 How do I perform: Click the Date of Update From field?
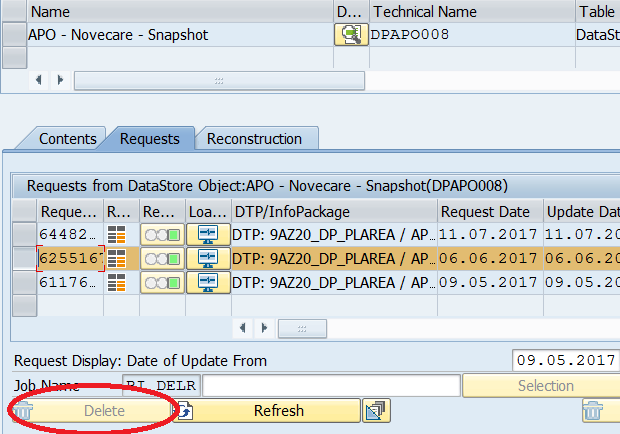(565, 360)
